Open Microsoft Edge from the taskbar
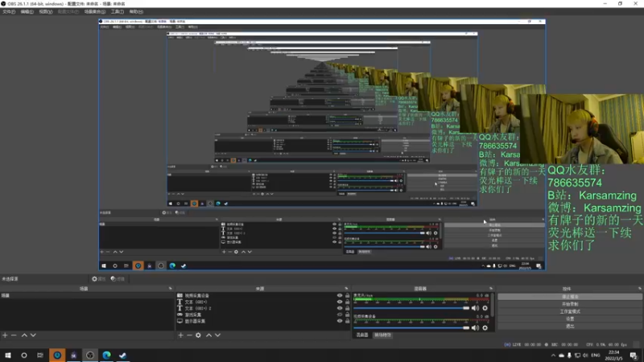 106,356
